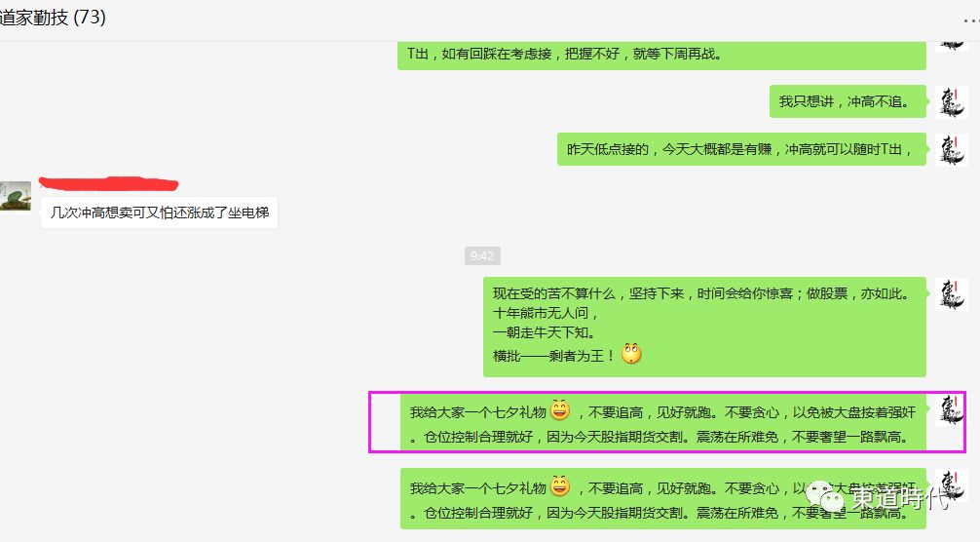Click the 9:42 timestamp label
The image size is (980, 542).
tap(482, 255)
